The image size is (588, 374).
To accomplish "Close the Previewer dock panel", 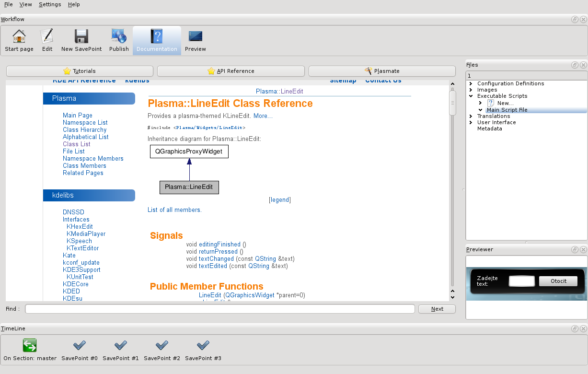I will point(583,249).
